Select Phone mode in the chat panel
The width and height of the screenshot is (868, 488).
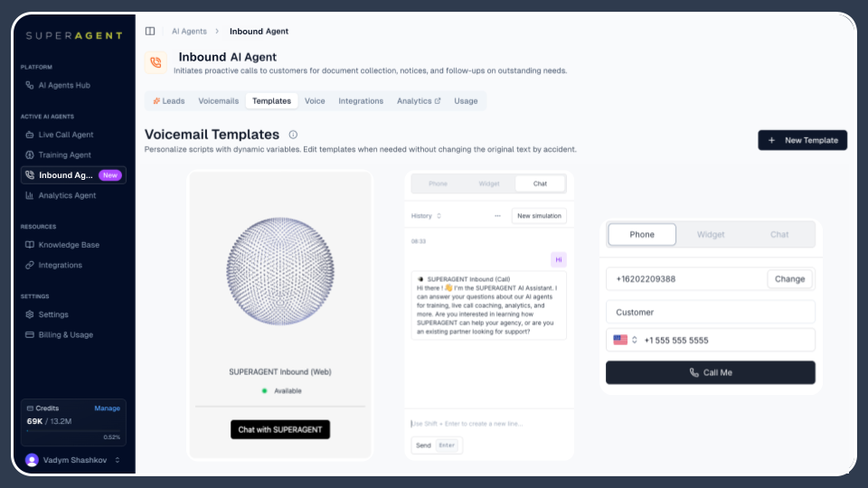click(x=438, y=183)
